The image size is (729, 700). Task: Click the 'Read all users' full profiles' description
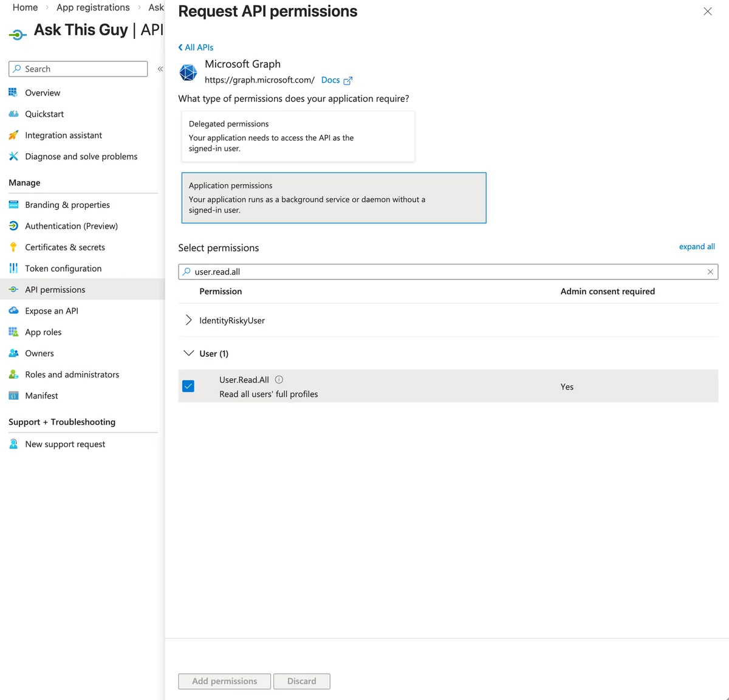tap(269, 394)
